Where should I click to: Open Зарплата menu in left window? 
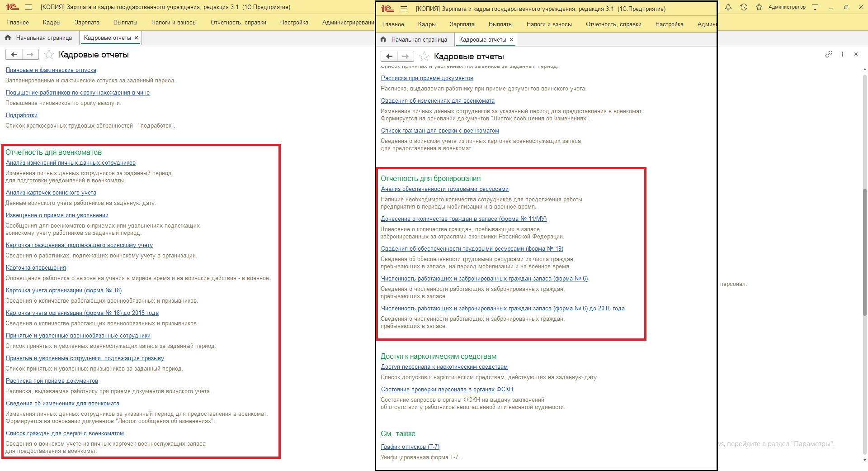[87, 23]
